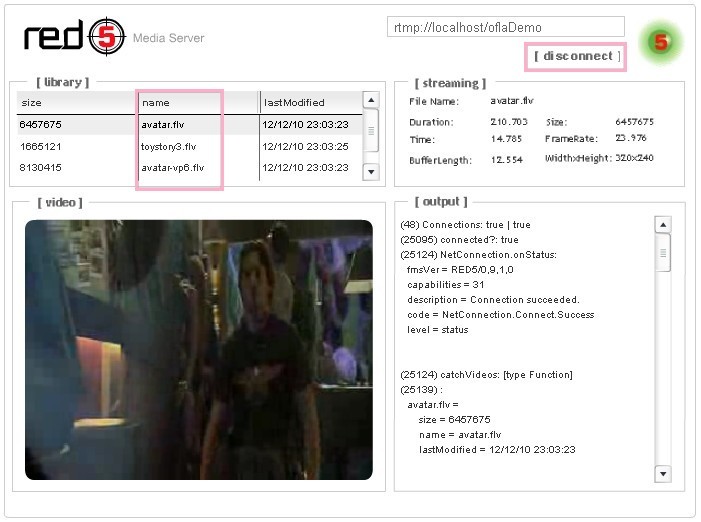The height and width of the screenshot is (522, 701).
Task: Click the output line fmsVer = RED5/0,9,1,0
Action: 460,270
